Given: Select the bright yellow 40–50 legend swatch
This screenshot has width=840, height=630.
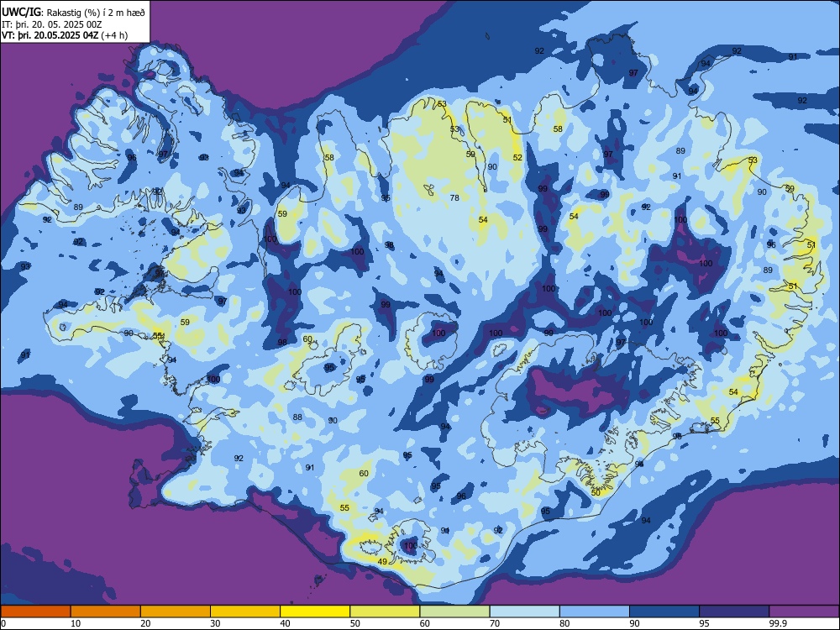Looking at the screenshot, I should [x=315, y=612].
